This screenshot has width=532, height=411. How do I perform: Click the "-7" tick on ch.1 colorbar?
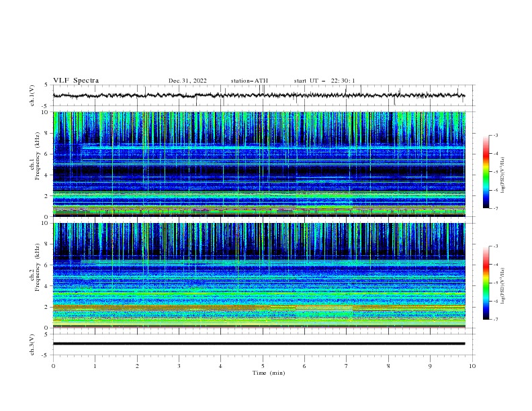(496, 208)
